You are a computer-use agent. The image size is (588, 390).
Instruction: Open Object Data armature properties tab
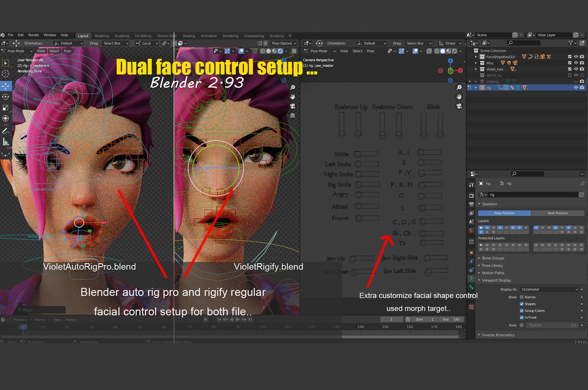pyautogui.click(x=471, y=279)
